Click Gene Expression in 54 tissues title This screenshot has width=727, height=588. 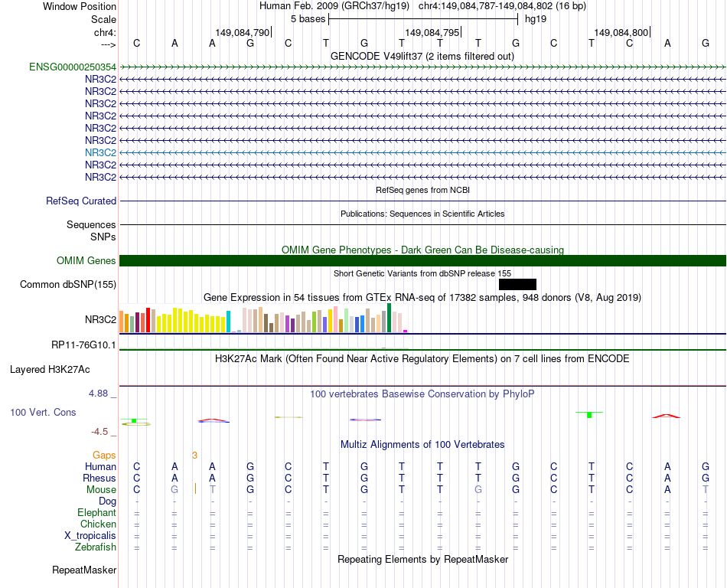click(422, 298)
